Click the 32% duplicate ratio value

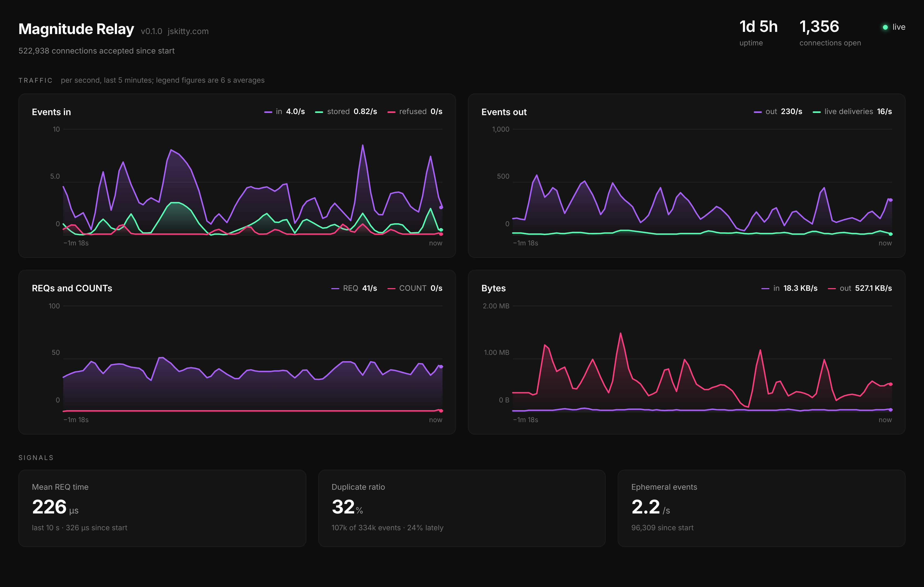[347, 507]
